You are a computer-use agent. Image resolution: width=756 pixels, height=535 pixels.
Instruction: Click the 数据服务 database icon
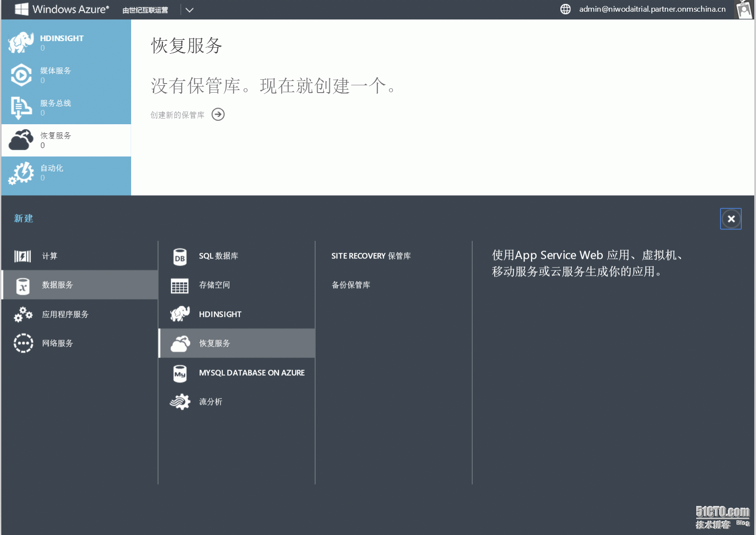click(23, 286)
